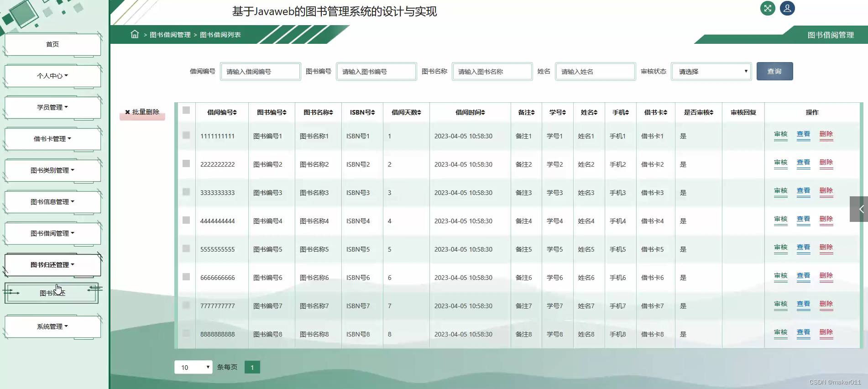Sort by ISBN号 column header

point(362,112)
